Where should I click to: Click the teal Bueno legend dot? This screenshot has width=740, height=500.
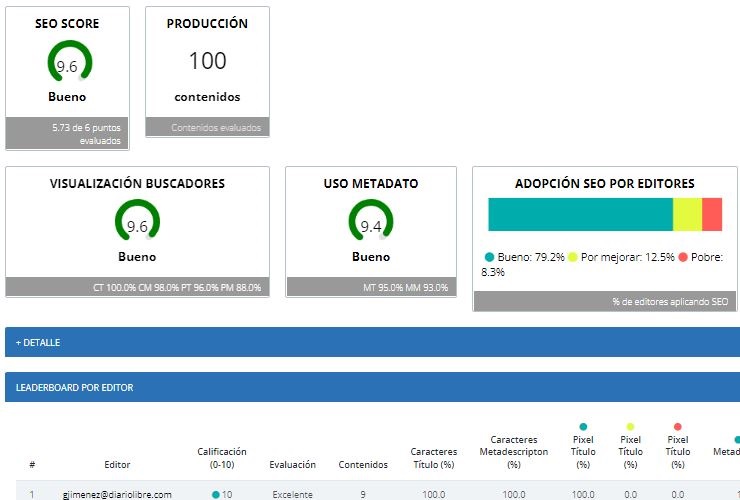(489, 257)
